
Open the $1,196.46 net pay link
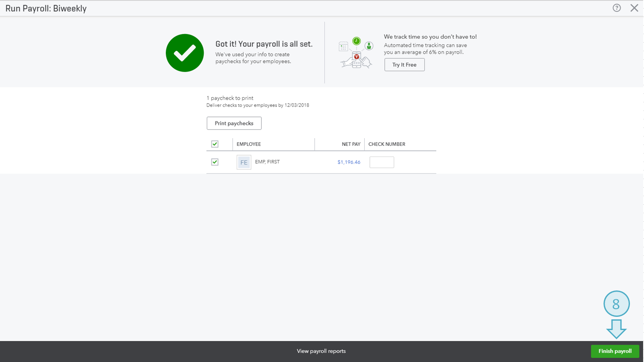[349, 162]
